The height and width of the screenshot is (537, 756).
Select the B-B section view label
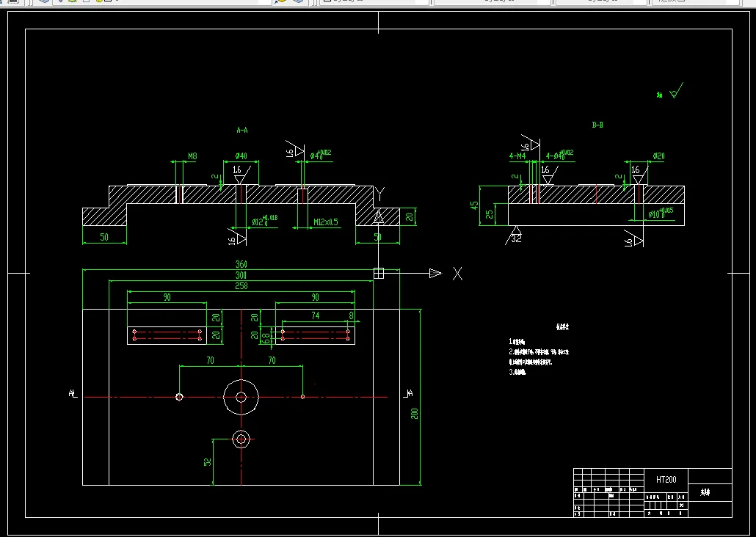point(597,125)
